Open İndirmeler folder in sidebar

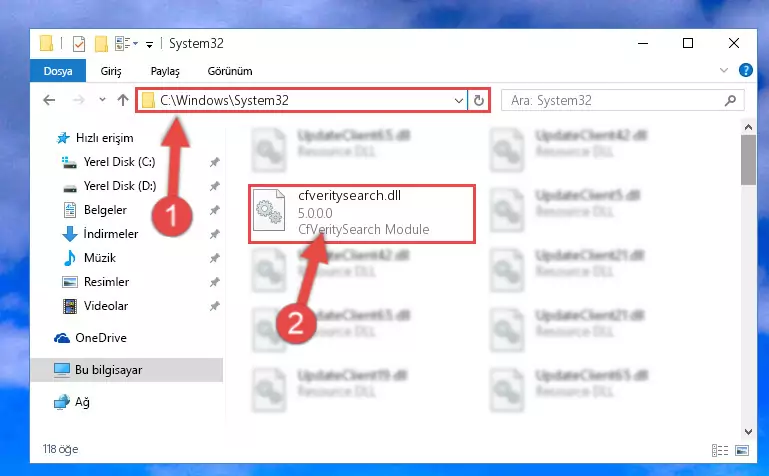point(101,234)
